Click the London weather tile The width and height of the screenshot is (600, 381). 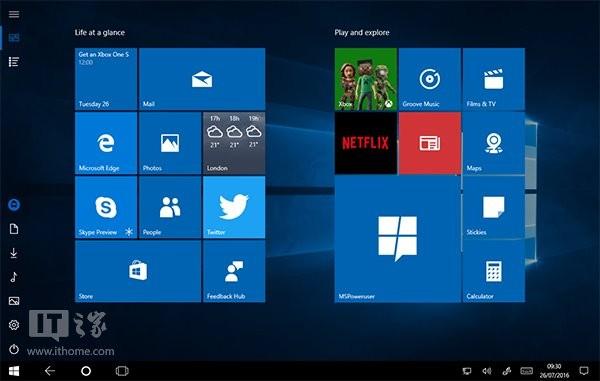click(x=234, y=143)
